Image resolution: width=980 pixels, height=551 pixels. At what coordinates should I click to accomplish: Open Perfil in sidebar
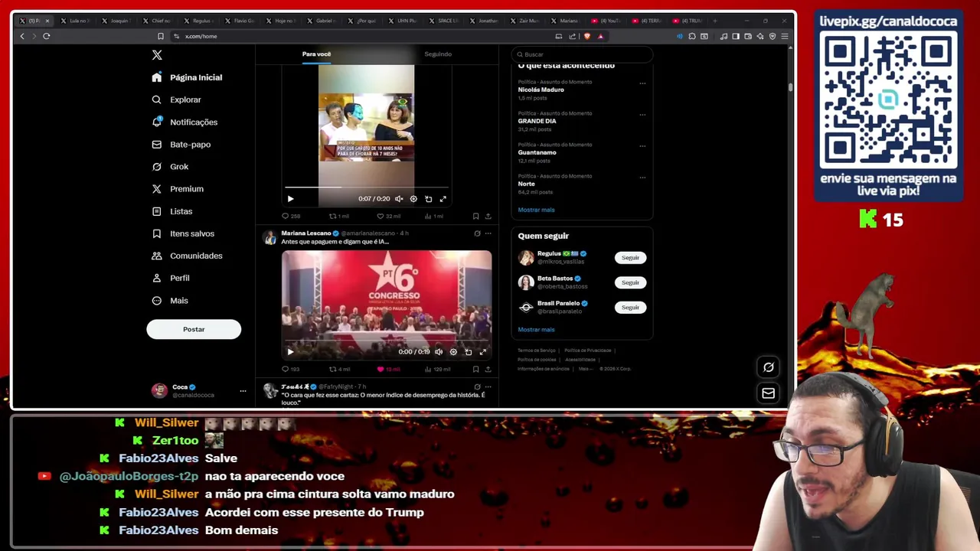171,278
